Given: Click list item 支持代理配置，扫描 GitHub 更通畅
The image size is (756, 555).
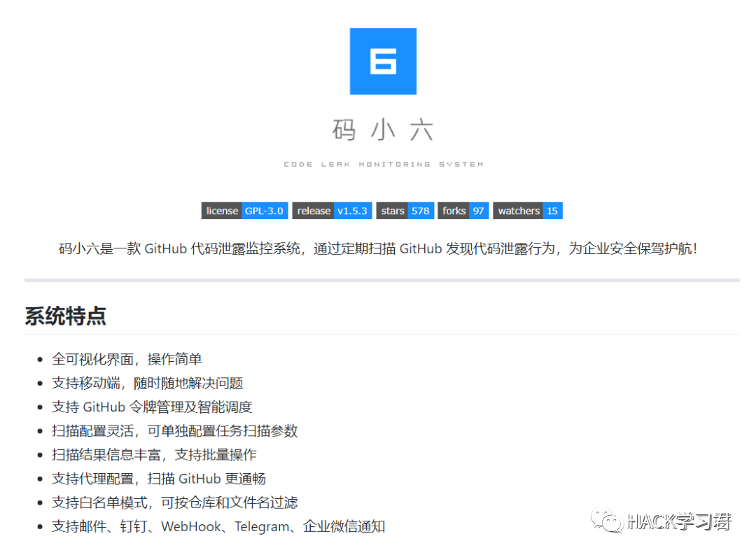Looking at the screenshot, I should point(159,479).
